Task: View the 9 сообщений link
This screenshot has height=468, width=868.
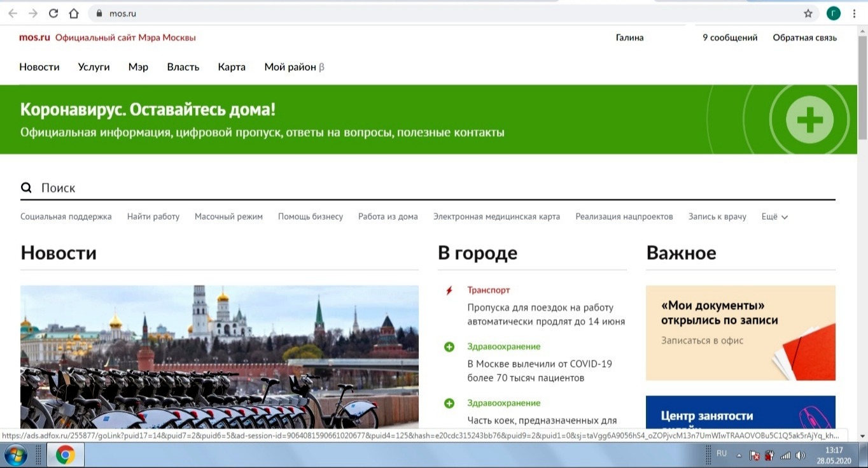Action: [x=730, y=38]
